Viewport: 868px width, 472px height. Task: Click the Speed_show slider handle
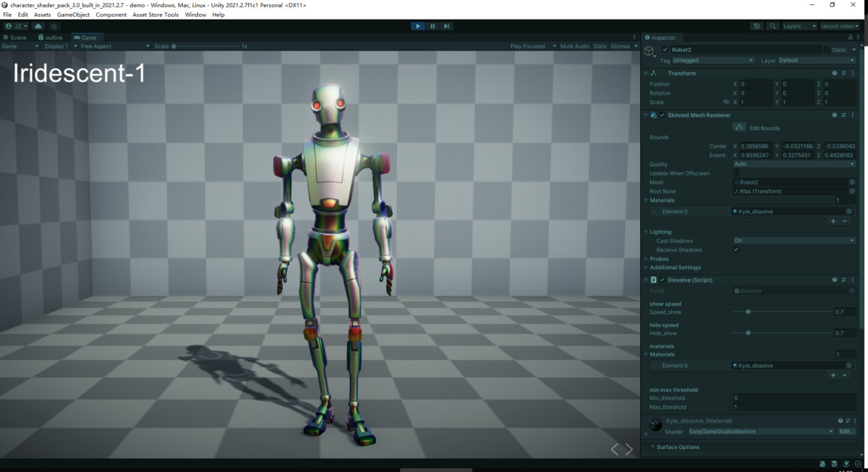pyautogui.click(x=748, y=312)
